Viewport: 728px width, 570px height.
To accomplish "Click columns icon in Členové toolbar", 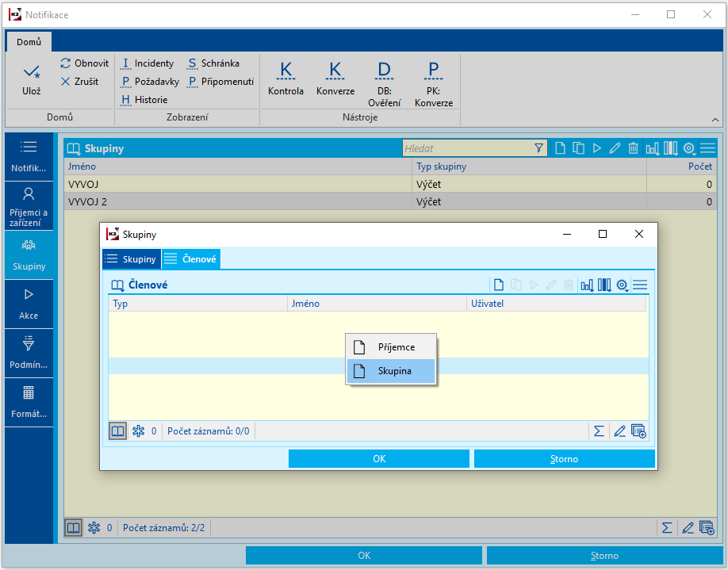I will (604, 285).
